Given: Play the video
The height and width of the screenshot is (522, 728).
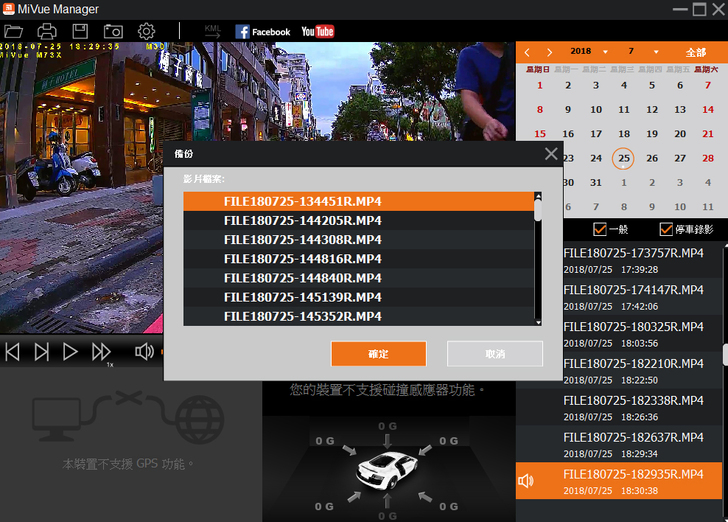Looking at the screenshot, I should 70,352.
